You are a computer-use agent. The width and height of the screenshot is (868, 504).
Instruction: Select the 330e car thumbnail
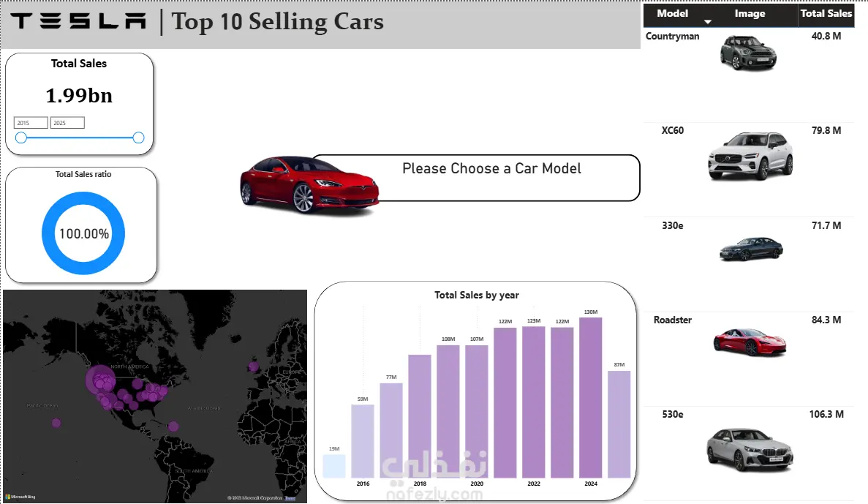coord(751,249)
